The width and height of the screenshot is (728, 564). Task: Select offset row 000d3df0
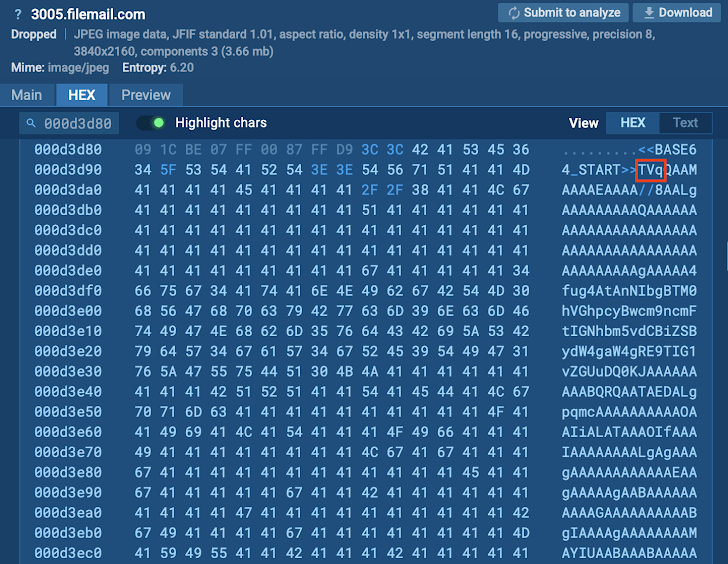click(68, 291)
